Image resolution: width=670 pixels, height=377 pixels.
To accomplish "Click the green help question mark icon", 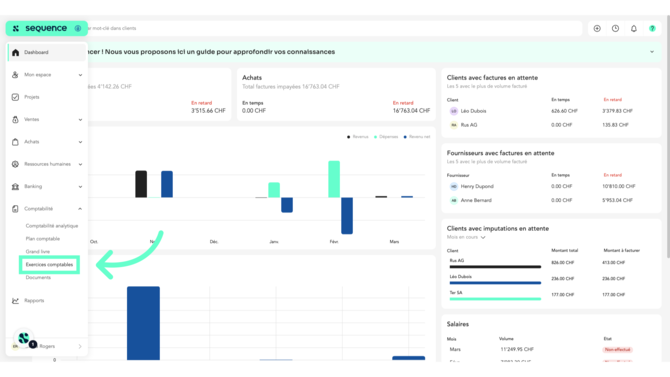I will pos(652,29).
